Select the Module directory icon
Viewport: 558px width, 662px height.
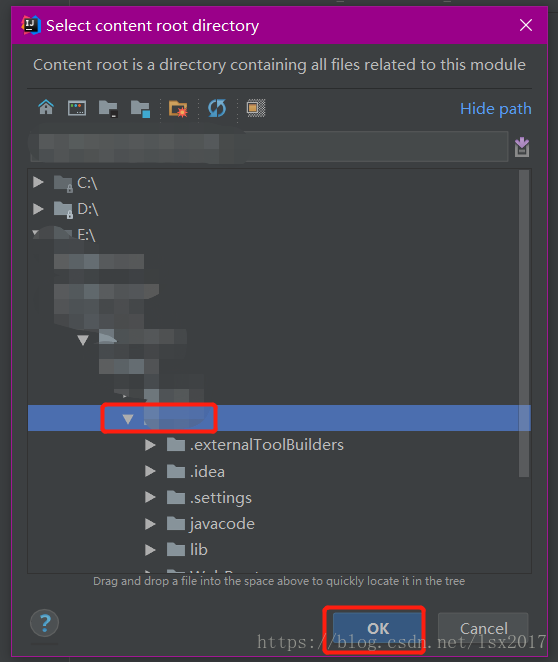[x=140, y=109]
